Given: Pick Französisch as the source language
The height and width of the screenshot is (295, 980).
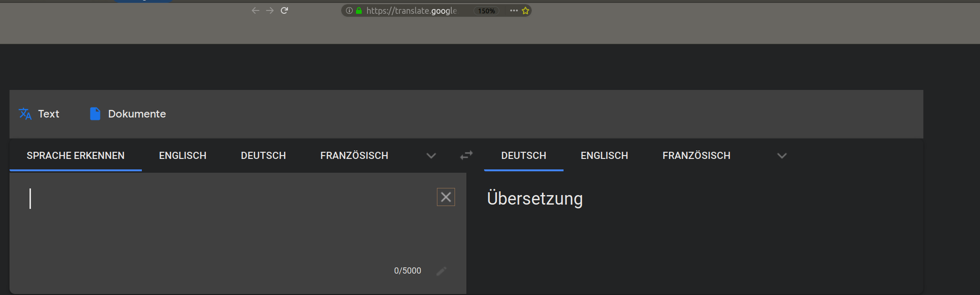Looking at the screenshot, I should (354, 156).
